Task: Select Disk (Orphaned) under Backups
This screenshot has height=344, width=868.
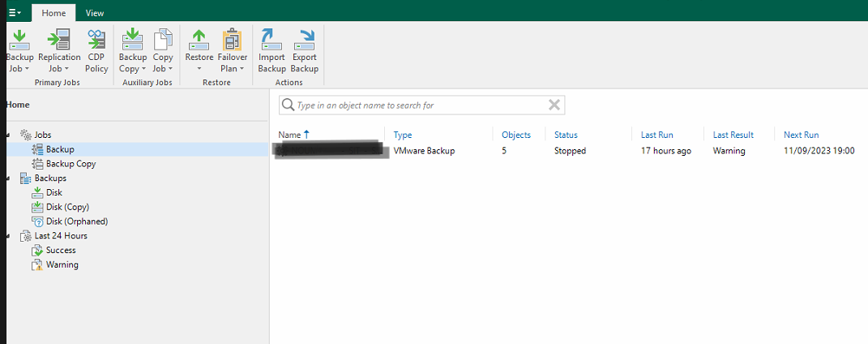Action: tap(76, 221)
